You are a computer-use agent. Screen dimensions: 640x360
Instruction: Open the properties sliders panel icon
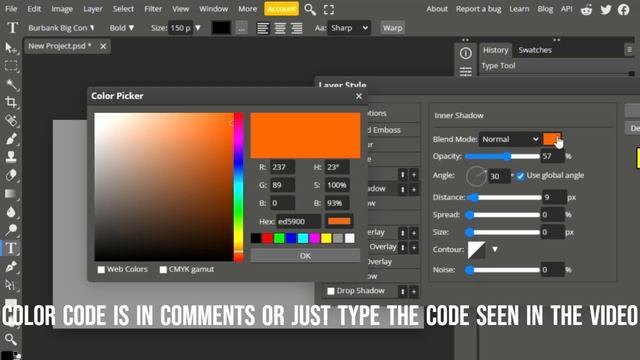pyautogui.click(x=465, y=71)
